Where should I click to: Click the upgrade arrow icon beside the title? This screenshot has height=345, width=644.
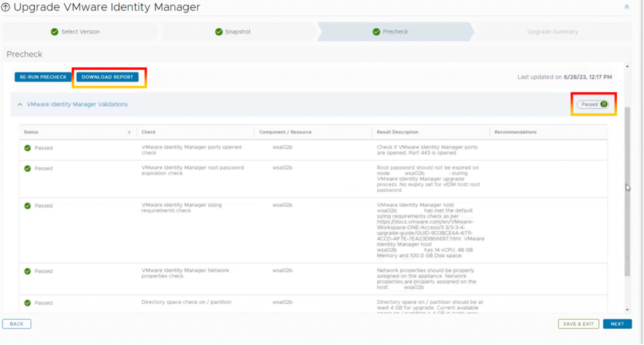[x=6, y=8]
